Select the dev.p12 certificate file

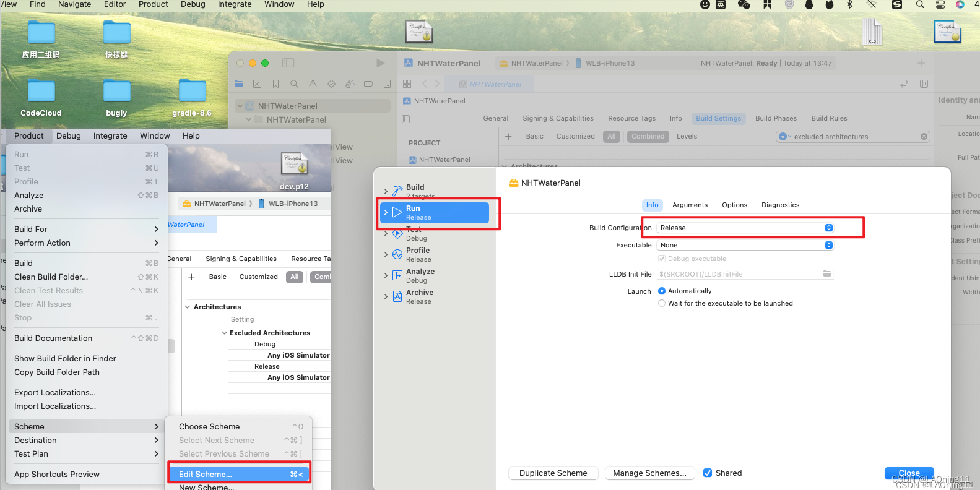pyautogui.click(x=294, y=171)
